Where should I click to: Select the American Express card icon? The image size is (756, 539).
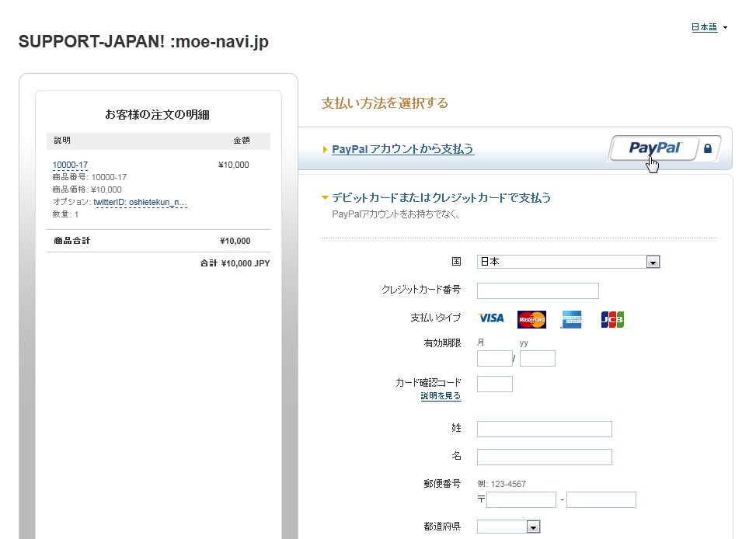(x=572, y=319)
